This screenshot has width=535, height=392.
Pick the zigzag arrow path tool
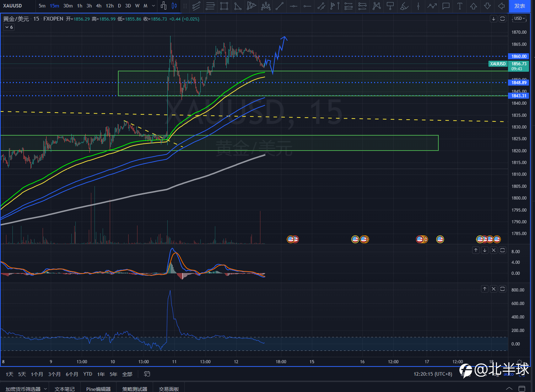(x=432, y=6)
